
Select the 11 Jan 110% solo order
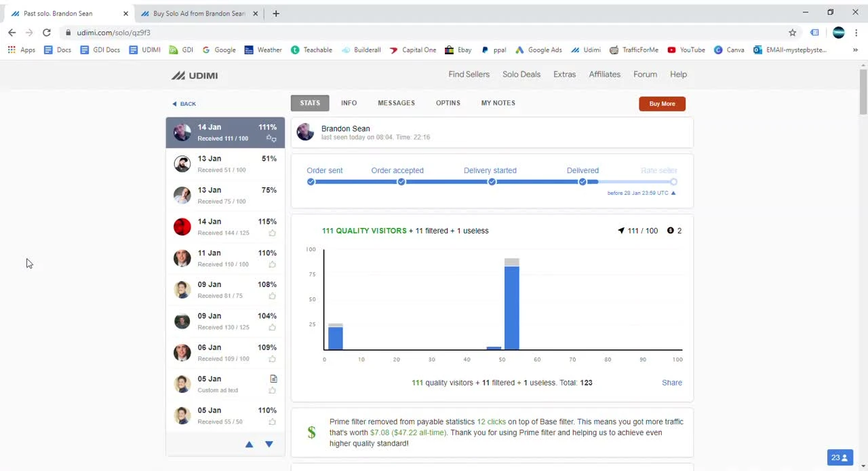225,258
